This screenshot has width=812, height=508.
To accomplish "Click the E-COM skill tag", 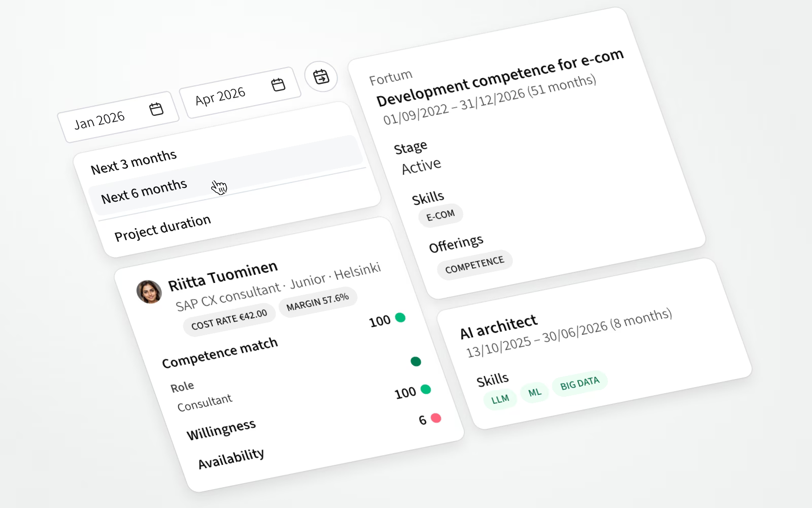I will 441,215.
